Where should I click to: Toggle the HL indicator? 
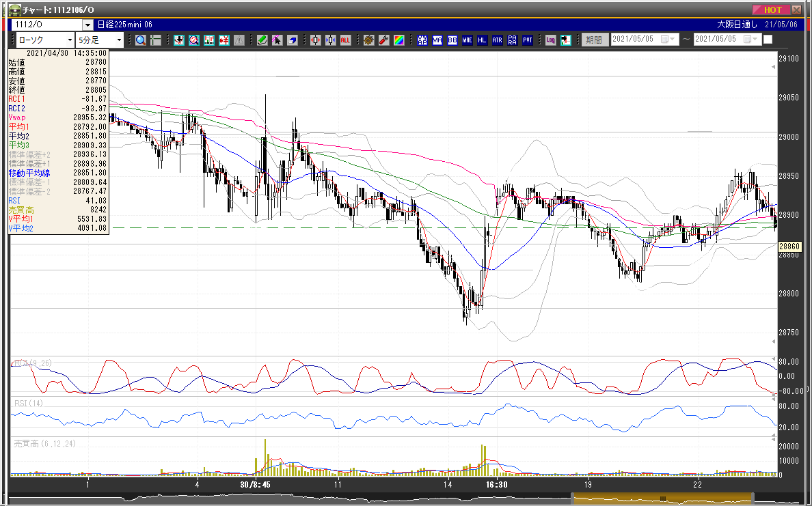click(x=482, y=40)
